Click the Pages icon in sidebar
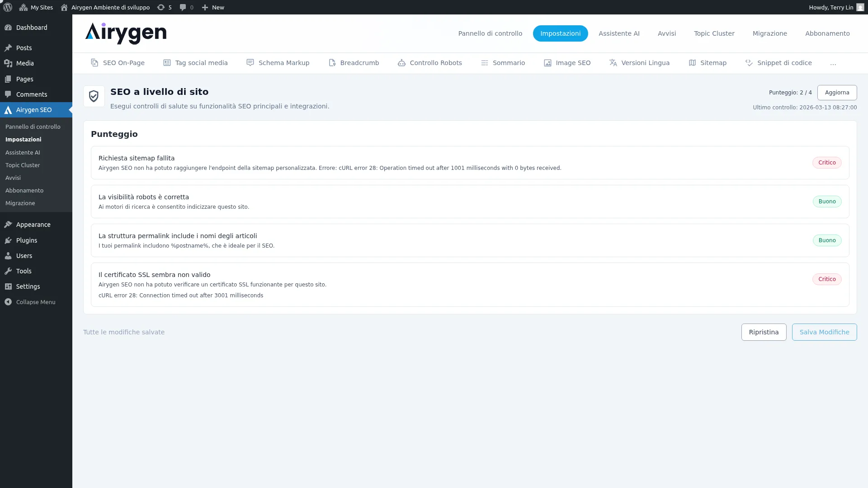 point(8,79)
